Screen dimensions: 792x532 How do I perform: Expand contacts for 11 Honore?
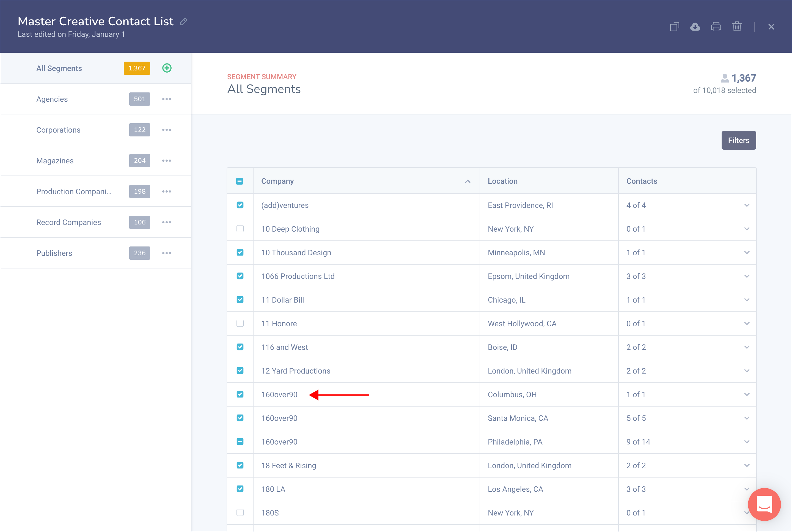click(x=747, y=324)
